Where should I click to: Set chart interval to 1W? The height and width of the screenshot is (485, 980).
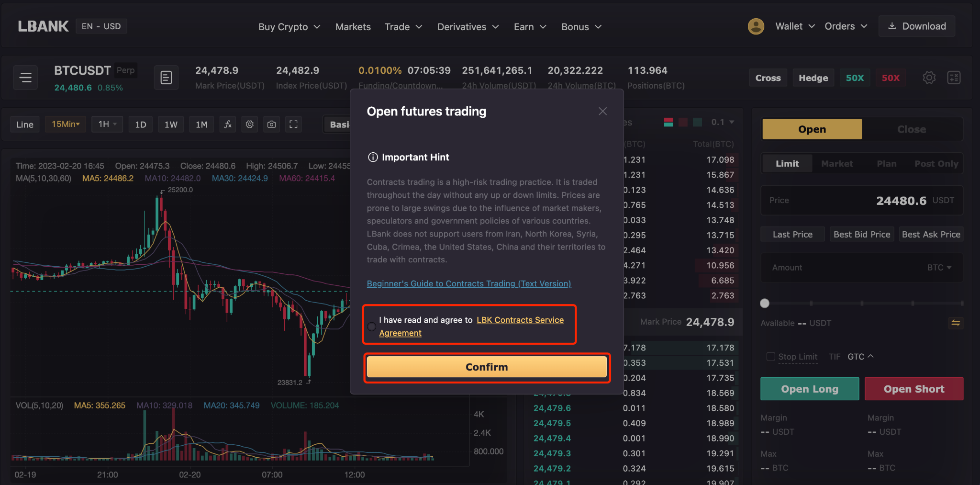(x=171, y=124)
